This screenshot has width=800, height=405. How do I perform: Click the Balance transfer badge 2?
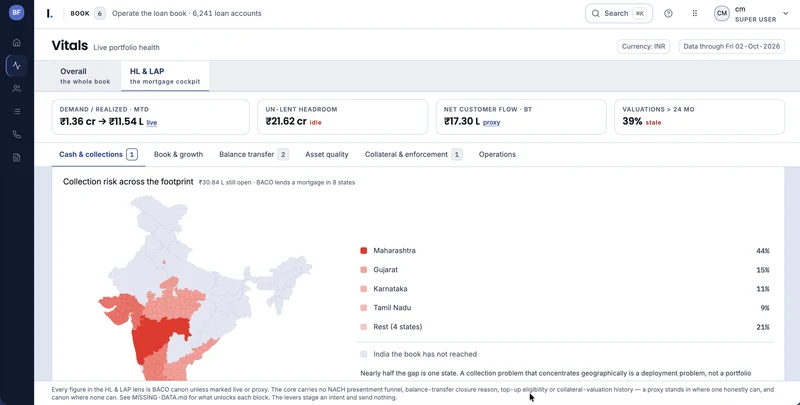click(x=283, y=155)
